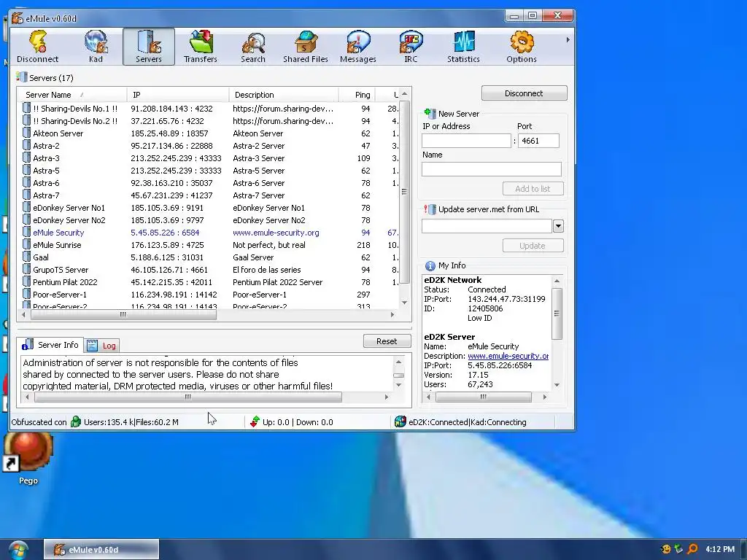This screenshot has height=560, width=747.
Task: Sort by Description column header
Action: 284,95
